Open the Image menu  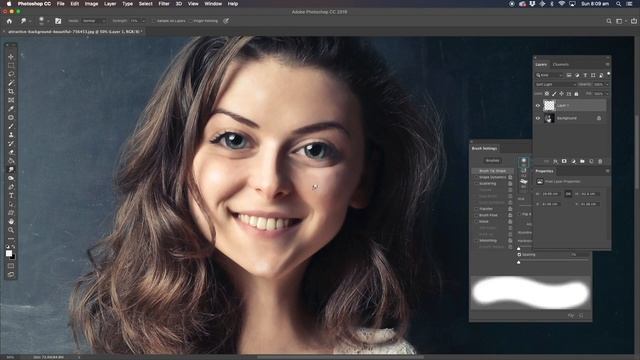tap(91, 4)
